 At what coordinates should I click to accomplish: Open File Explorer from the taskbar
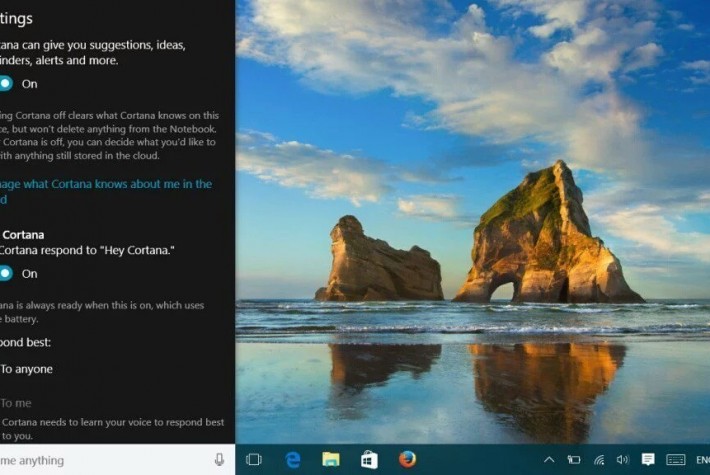(331, 459)
